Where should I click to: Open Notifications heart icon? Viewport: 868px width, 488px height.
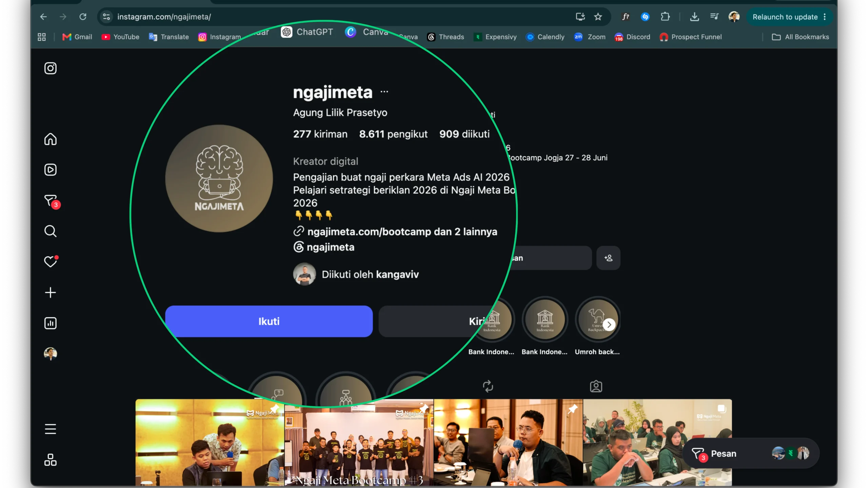[51, 261]
